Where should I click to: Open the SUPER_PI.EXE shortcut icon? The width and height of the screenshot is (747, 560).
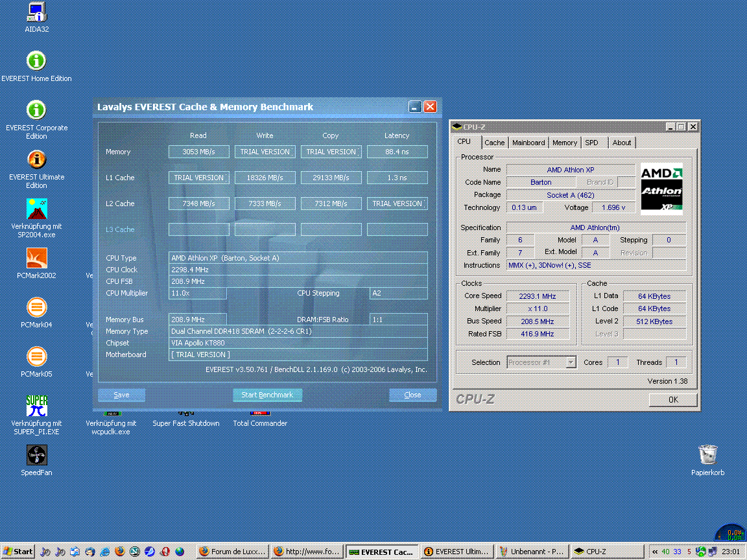click(36, 406)
